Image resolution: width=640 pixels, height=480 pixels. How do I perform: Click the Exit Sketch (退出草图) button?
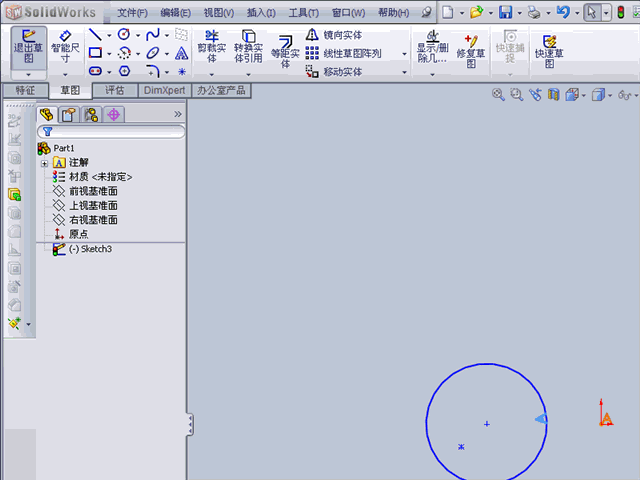click(29, 48)
